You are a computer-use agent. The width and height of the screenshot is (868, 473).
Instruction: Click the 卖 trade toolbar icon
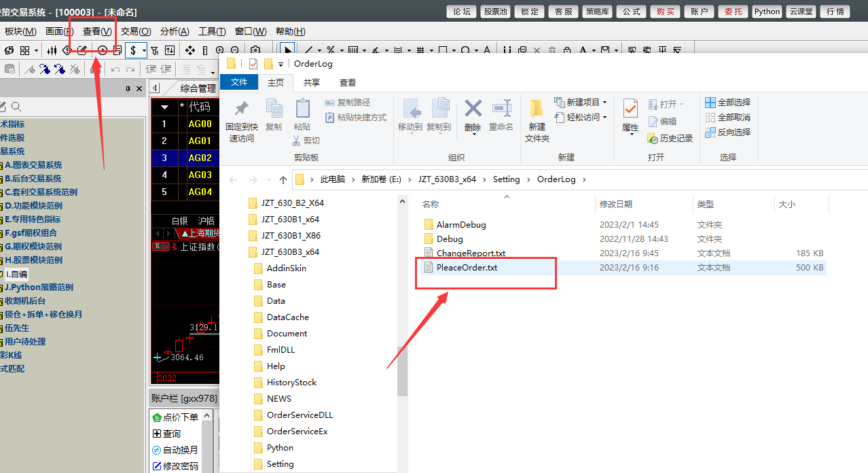click(x=647, y=50)
